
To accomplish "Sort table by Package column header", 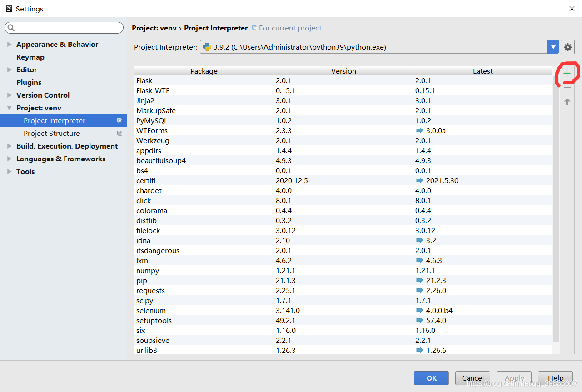I will [x=204, y=71].
